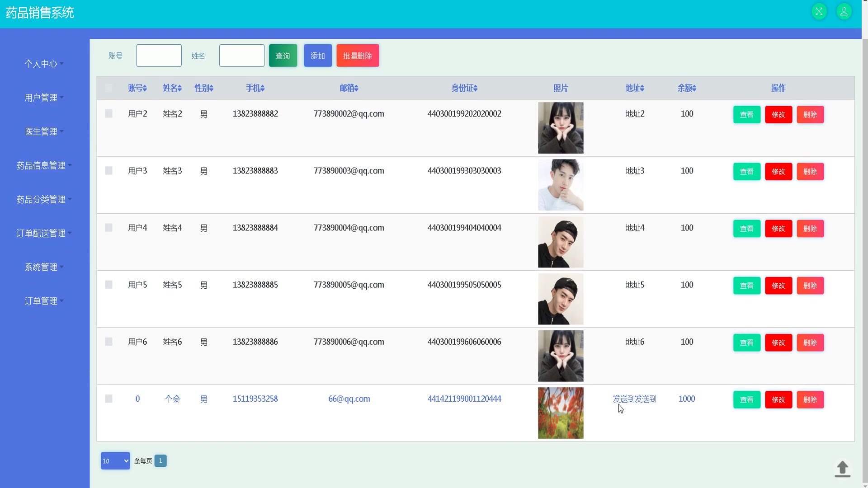Delete 用户4 using 删除 button

coord(810,229)
